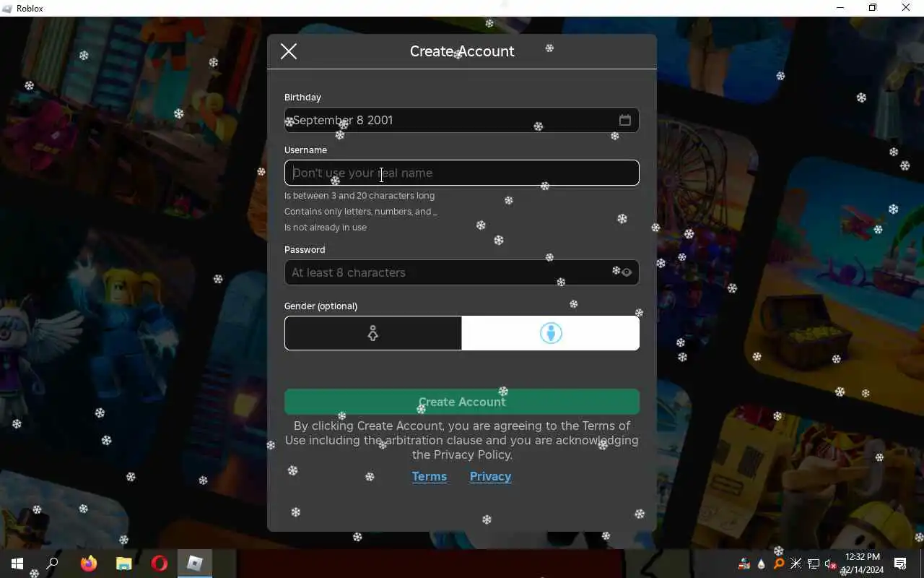This screenshot has width=924, height=578.
Task: Launch Opera browser from the taskbar
Action: (x=160, y=564)
